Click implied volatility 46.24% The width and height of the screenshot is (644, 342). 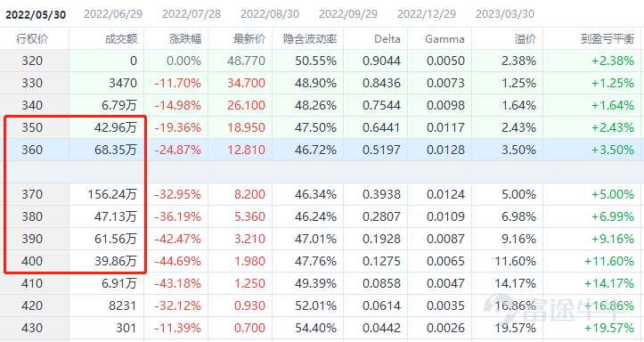[316, 216]
